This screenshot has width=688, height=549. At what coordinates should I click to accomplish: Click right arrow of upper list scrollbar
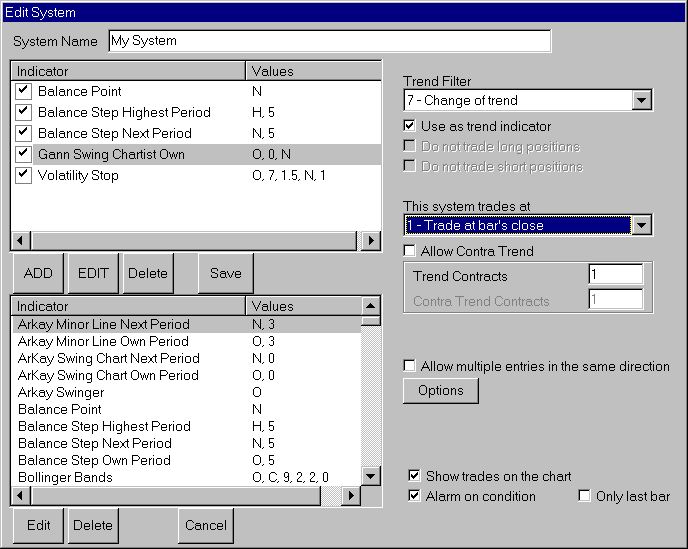click(371, 241)
